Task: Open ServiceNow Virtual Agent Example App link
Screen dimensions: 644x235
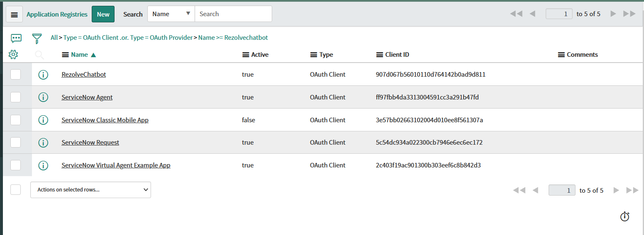Action: [x=116, y=165]
